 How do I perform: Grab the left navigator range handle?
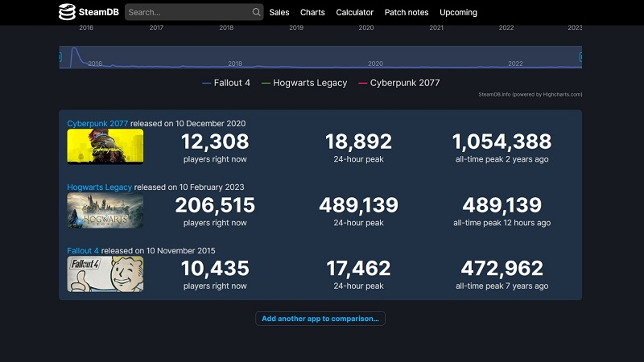(60, 57)
